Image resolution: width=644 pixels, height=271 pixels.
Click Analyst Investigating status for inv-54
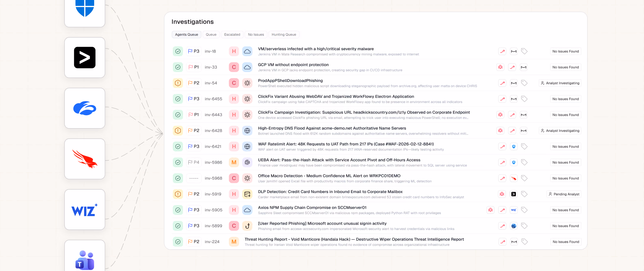click(x=560, y=83)
